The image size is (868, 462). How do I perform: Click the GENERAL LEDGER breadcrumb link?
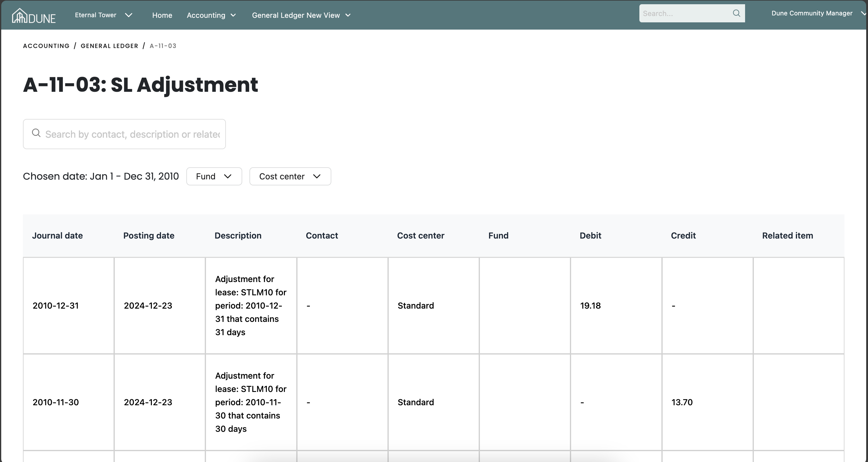click(109, 46)
